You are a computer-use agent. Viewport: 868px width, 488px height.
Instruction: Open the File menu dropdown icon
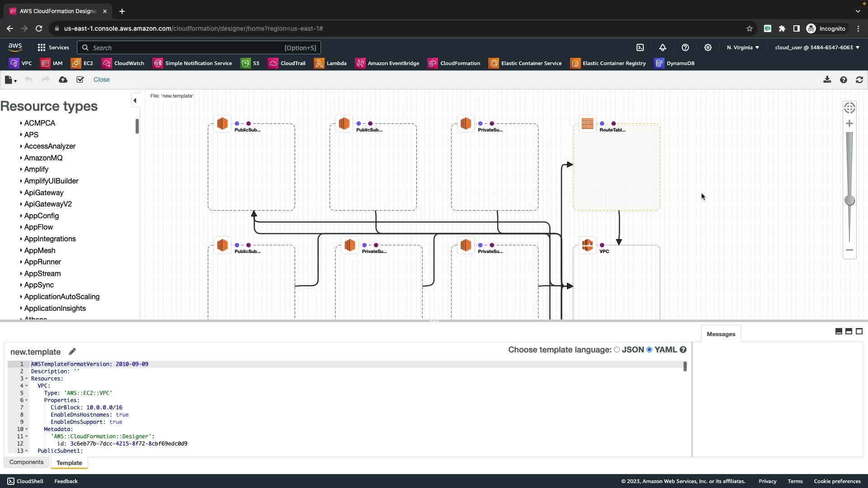tap(10, 80)
